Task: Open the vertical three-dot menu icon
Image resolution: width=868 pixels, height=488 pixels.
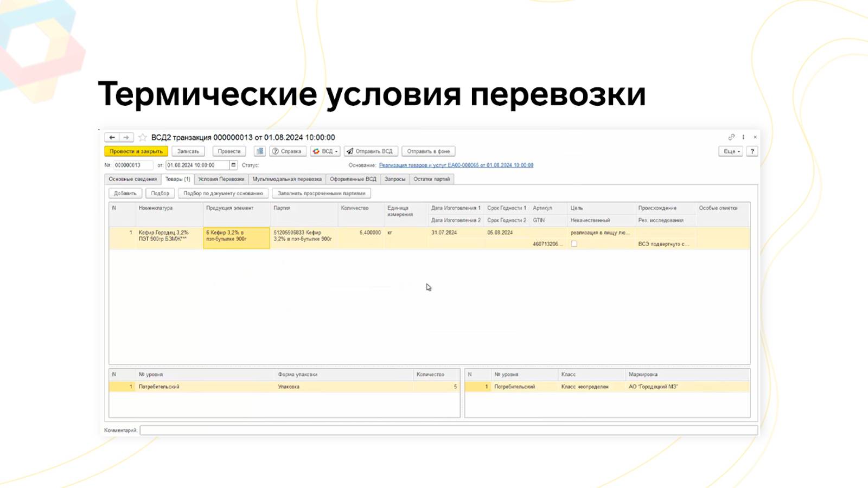Action: (744, 137)
